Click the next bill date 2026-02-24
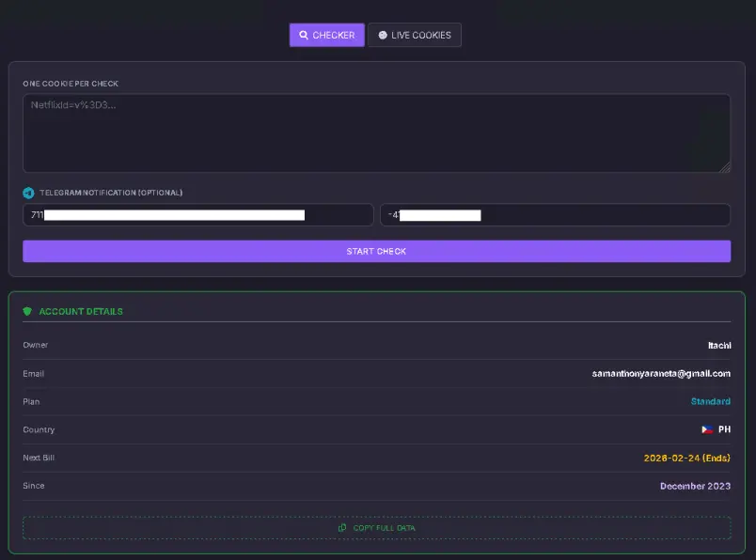 (687, 458)
